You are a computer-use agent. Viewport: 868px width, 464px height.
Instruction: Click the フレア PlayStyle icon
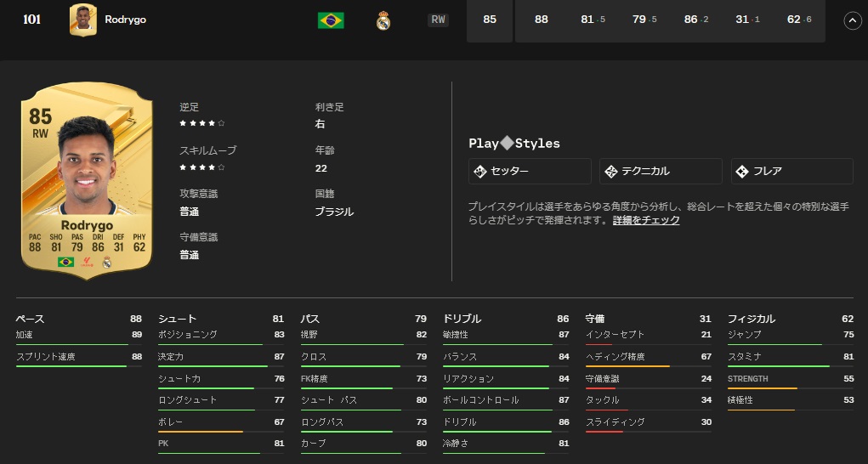coord(741,172)
